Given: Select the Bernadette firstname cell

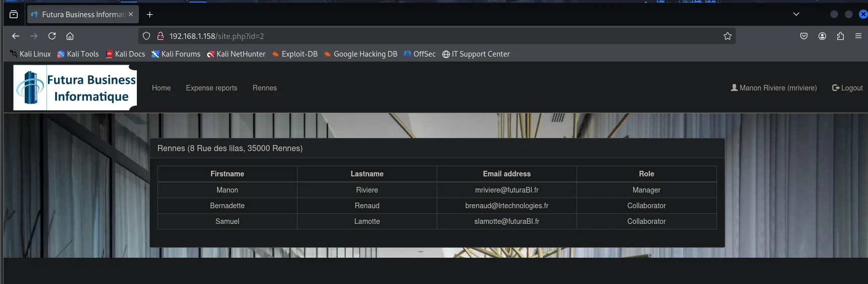Looking at the screenshot, I should tap(227, 206).
